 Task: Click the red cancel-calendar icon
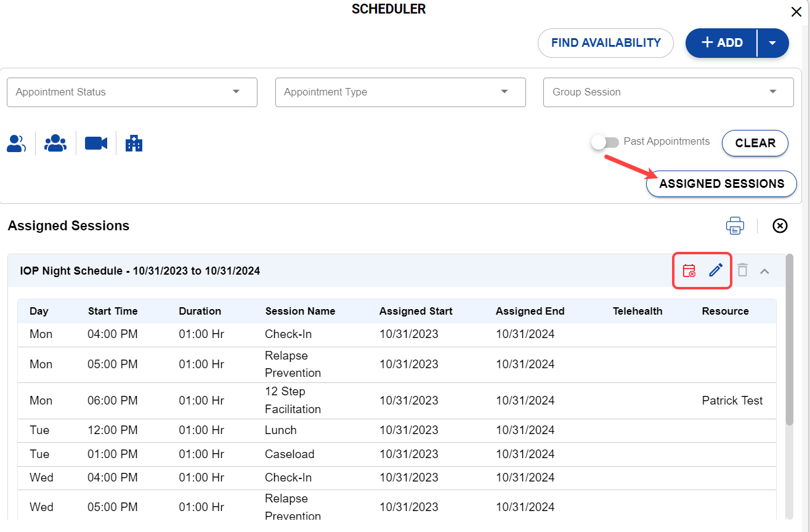pos(689,270)
